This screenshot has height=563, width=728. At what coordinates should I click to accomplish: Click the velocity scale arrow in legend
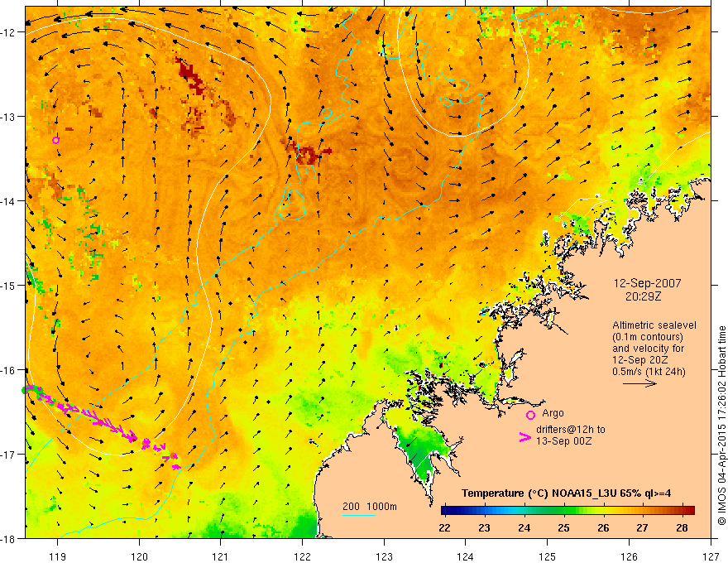click(x=639, y=383)
